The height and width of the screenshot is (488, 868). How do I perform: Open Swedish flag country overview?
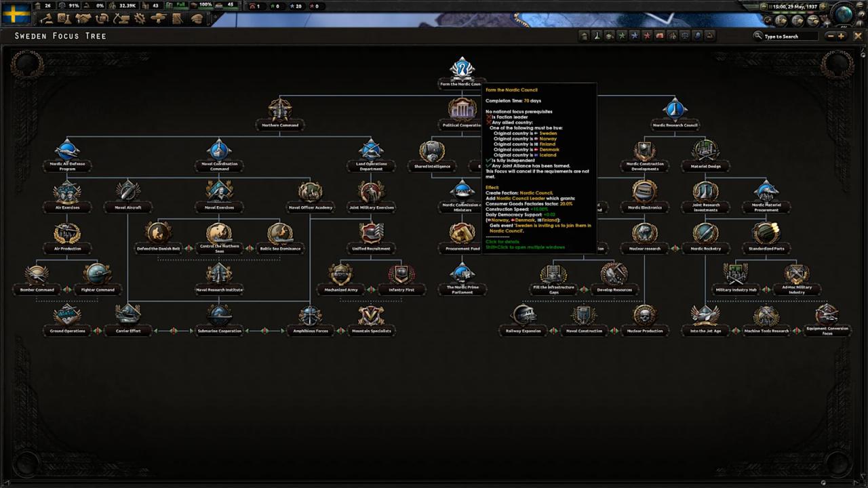click(x=16, y=13)
